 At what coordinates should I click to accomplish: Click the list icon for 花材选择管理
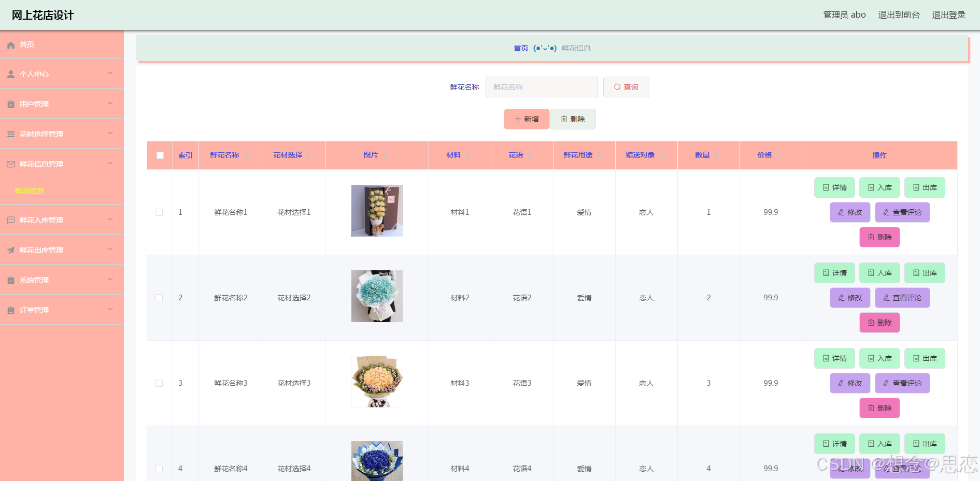pyautogui.click(x=11, y=135)
